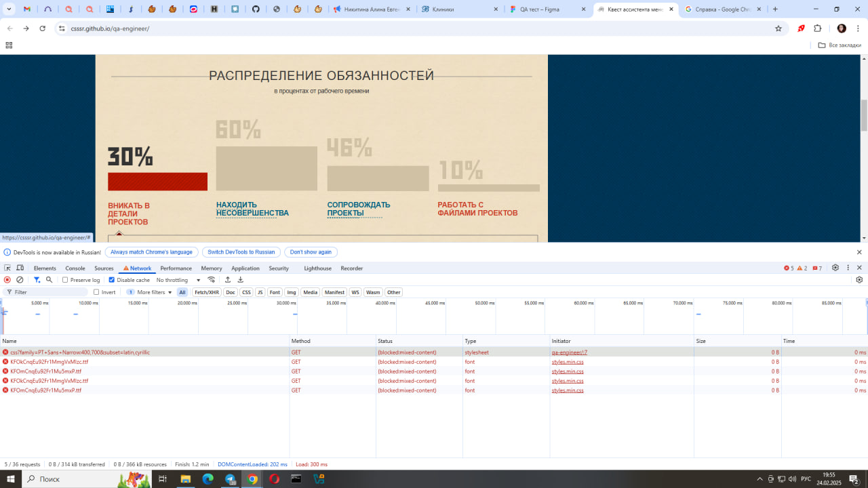
Task: Open network conditions wifi icon
Action: [x=212, y=280]
